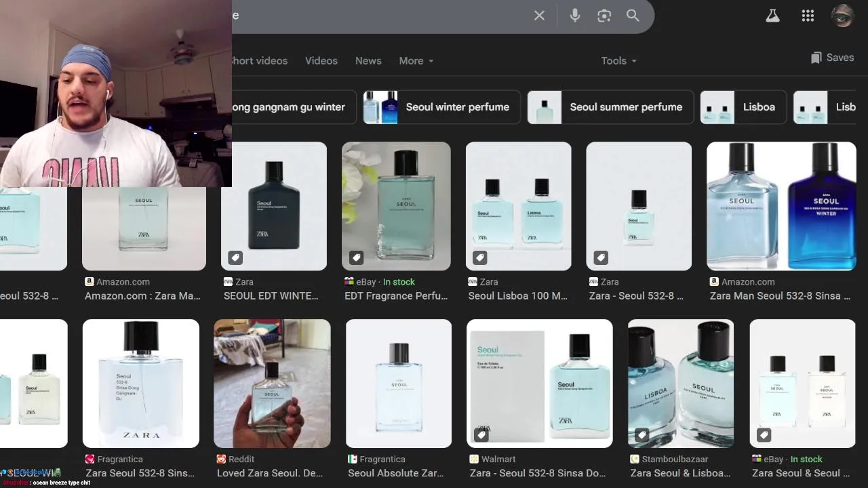Open the small single Seoul bottle Zara image
868x488 pixels.
639,206
